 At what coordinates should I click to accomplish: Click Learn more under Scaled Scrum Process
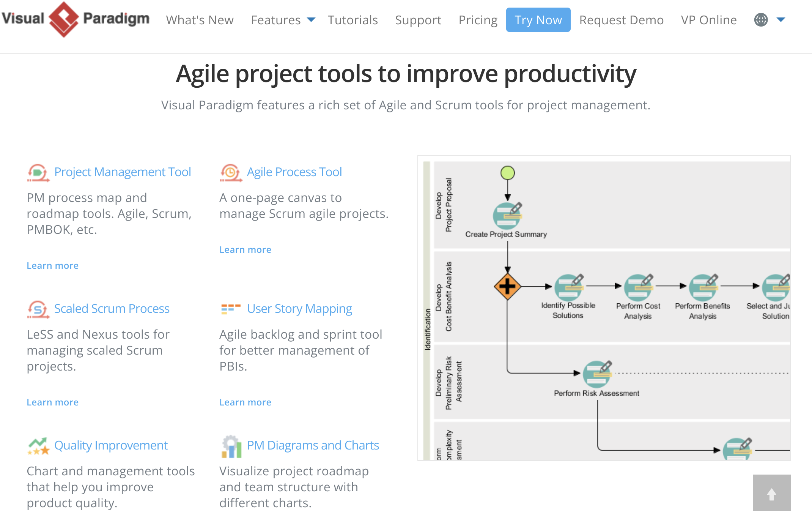click(x=52, y=402)
